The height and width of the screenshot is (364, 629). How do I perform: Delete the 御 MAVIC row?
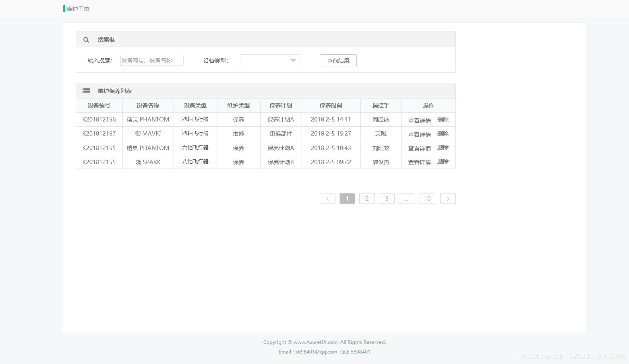pos(443,134)
